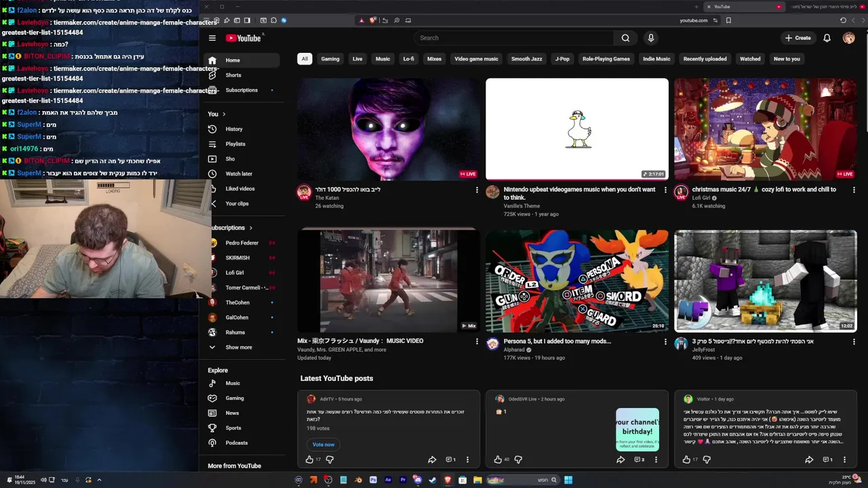Viewport: 868px width, 488px height.
Task: Open Photoshop from the taskbar
Action: click(373, 480)
